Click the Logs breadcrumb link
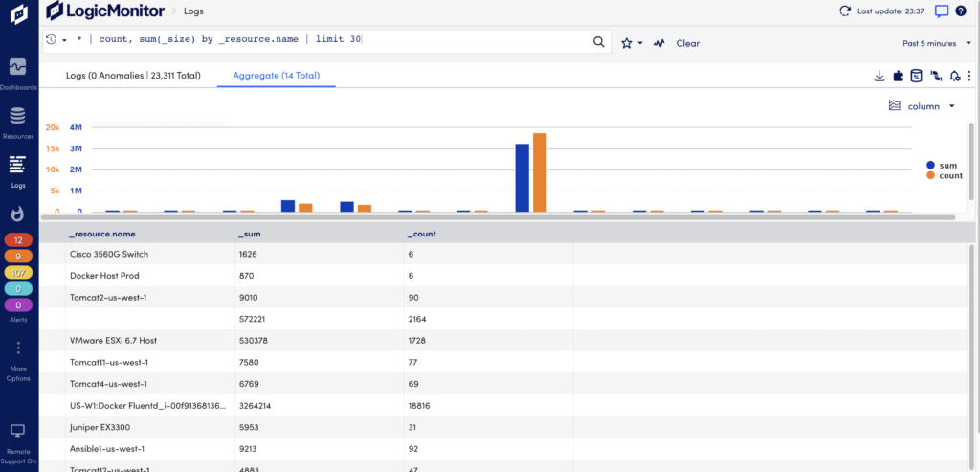The image size is (980, 472). [x=193, y=11]
